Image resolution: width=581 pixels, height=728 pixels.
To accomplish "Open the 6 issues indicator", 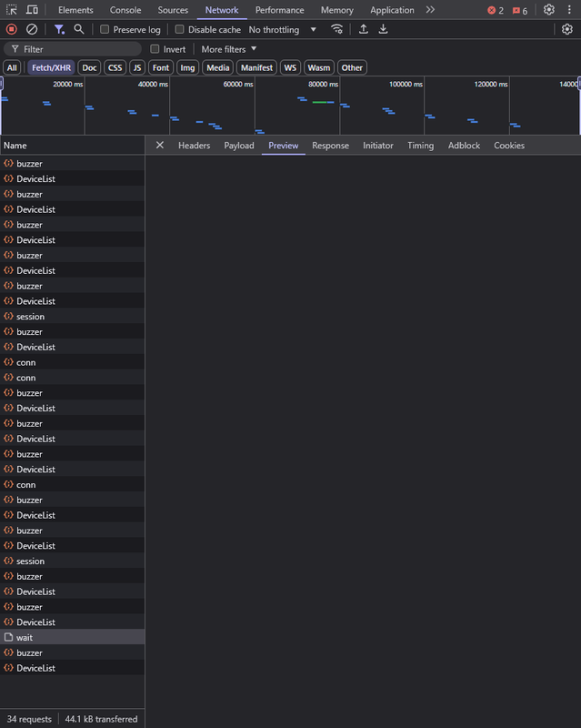I will coord(520,10).
